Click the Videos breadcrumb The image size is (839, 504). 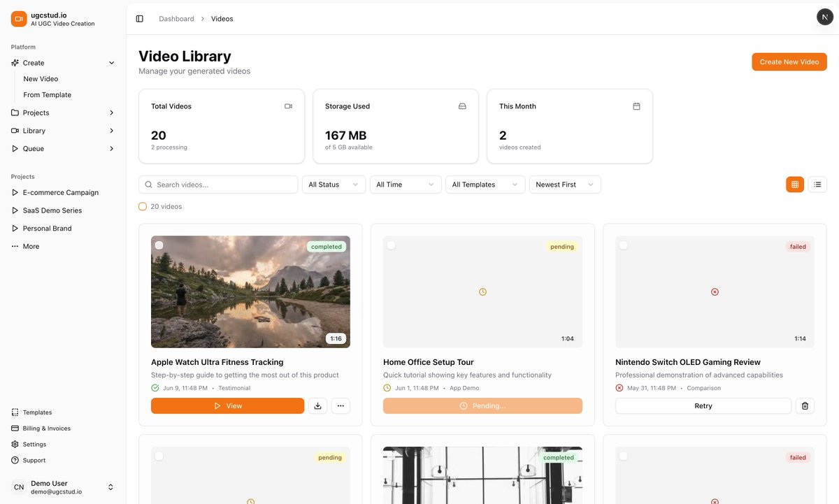222,19
